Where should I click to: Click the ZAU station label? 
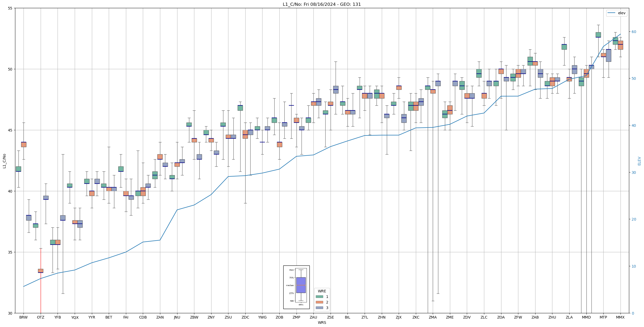click(x=313, y=317)
